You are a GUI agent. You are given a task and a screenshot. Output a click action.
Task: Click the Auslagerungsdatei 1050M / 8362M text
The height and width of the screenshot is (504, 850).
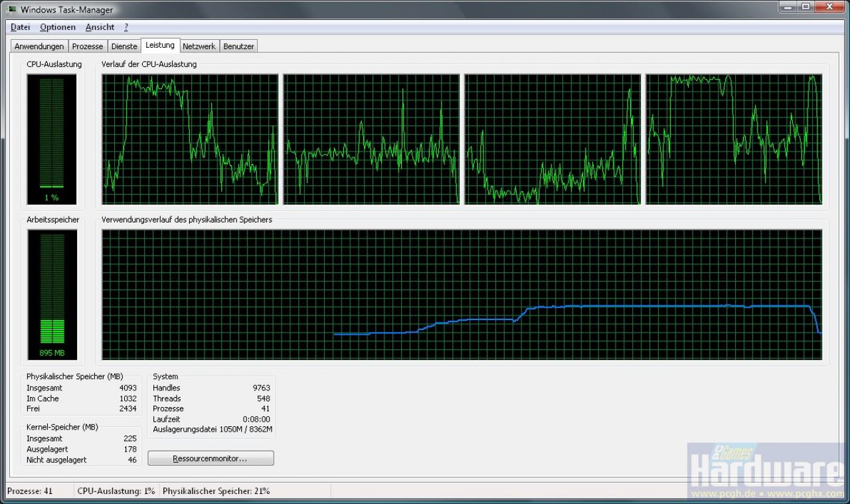pyautogui.click(x=212, y=430)
